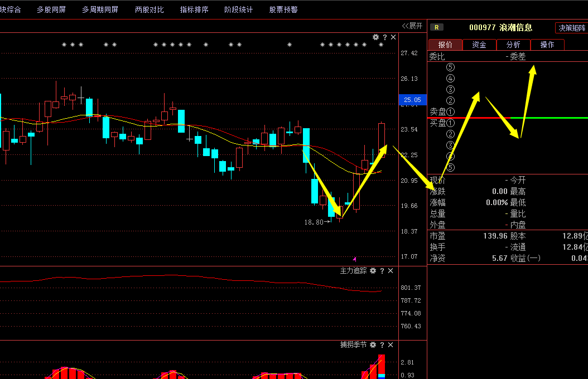Select the 操作 tab

click(x=547, y=45)
